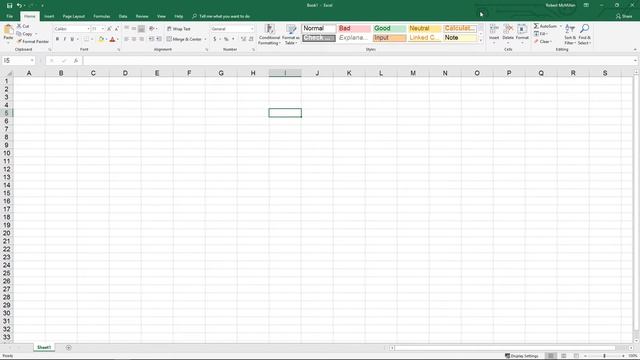Toggle Underline formatting
This screenshot has height=360, width=640.
coord(72,39)
